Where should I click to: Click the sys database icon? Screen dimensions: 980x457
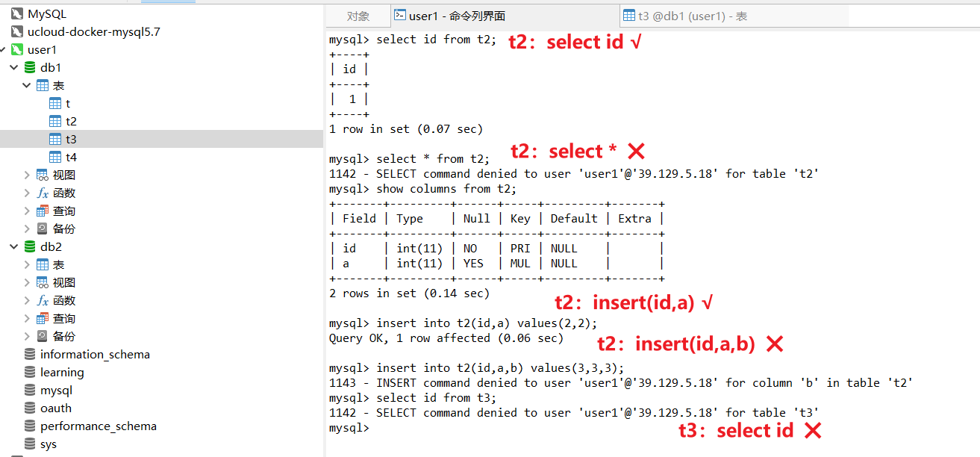click(30, 444)
